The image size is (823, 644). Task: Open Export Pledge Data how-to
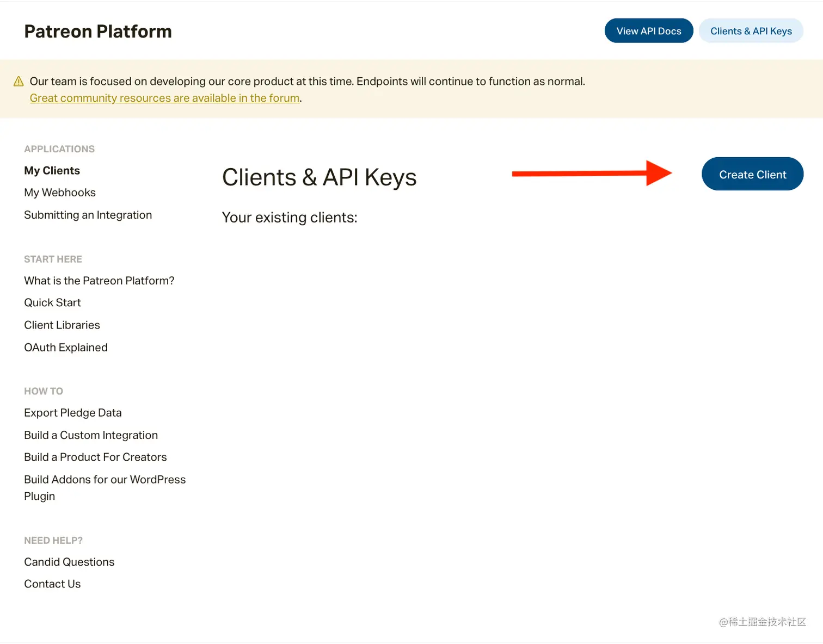tap(73, 413)
